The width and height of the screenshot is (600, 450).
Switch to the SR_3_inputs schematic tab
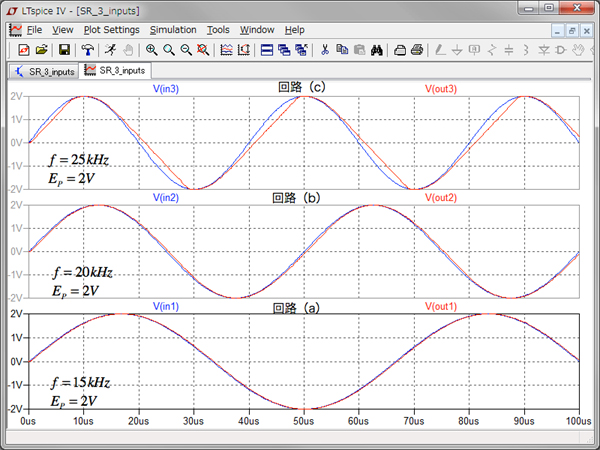coord(43,70)
